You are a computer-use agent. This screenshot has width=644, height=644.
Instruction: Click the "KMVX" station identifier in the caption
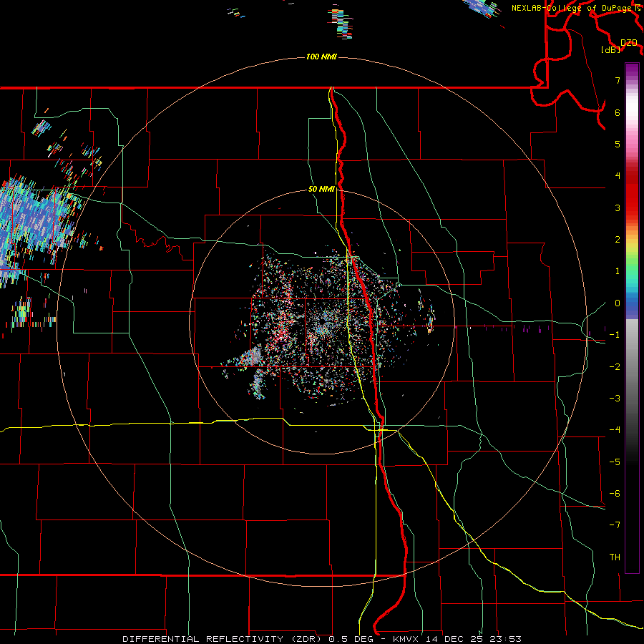pos(406,639)
